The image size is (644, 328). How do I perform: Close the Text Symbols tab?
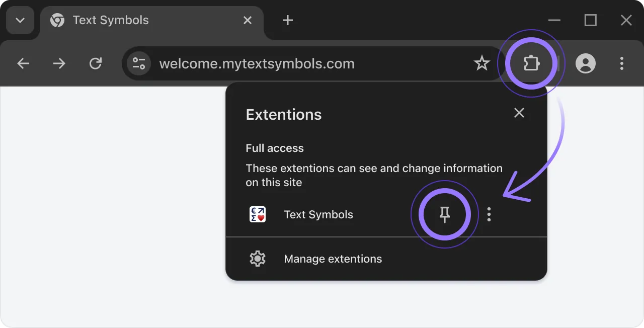click(x=247, y=20)
